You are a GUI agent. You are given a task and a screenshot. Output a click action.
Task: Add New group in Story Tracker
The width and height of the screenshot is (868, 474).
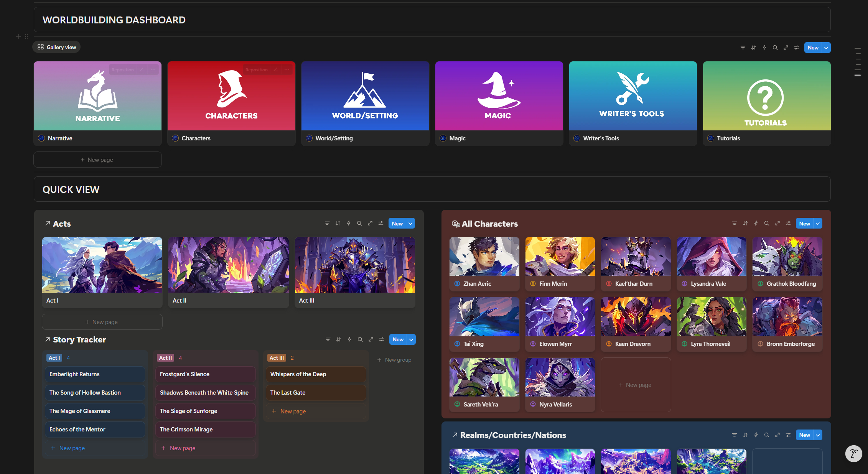click(394, 360)
